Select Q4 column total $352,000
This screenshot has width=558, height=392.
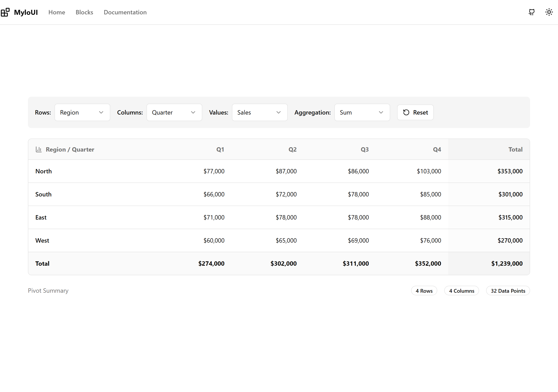[428, 264]
